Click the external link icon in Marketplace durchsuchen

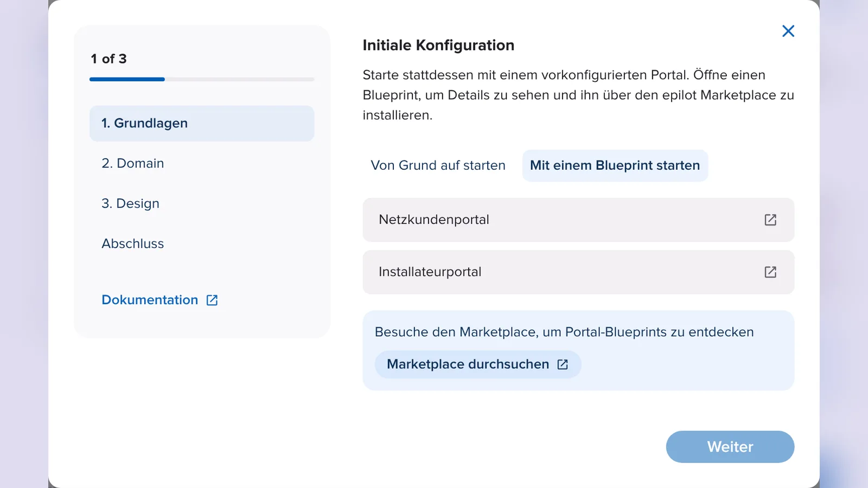563,364
